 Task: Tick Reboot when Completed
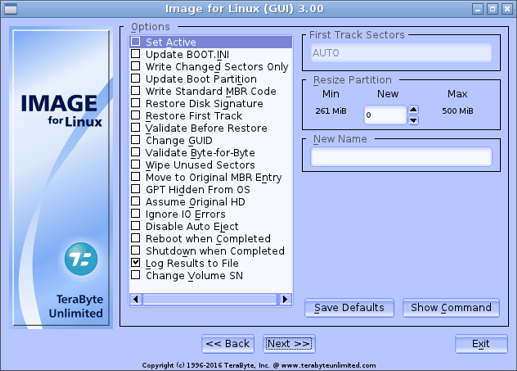click(135, 238)
